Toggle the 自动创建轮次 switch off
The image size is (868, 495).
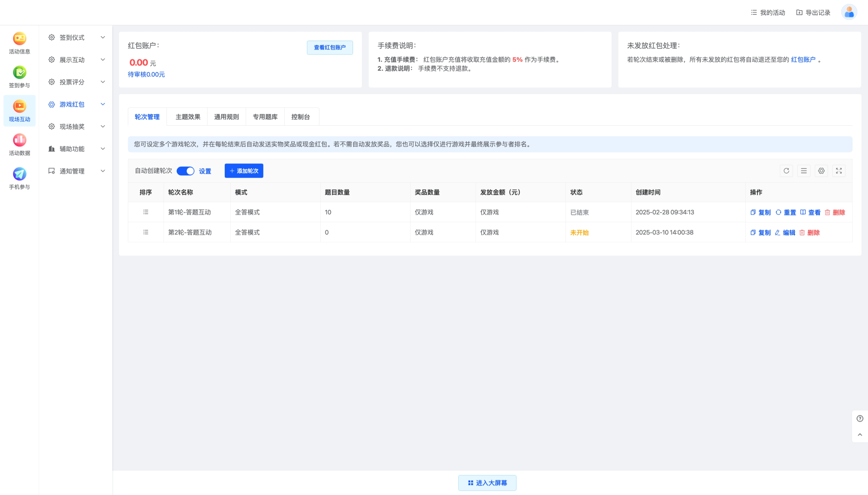click(x=186, y=171)
